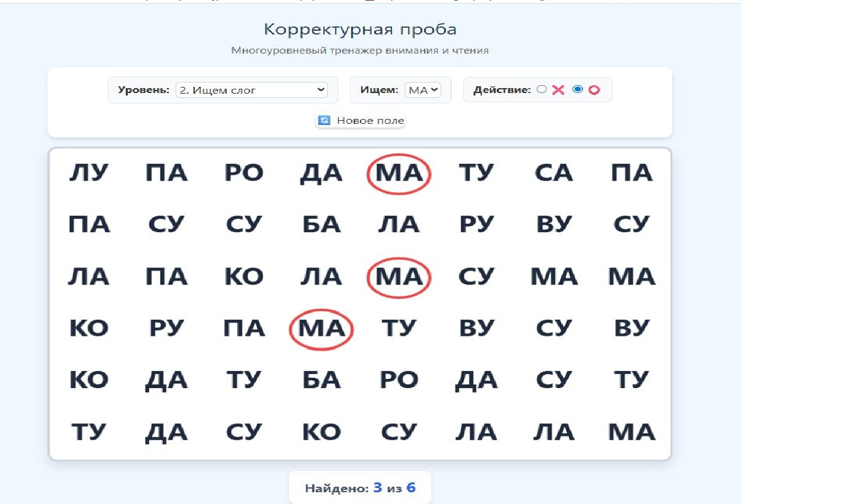Click the red cross action icon
Screen dimensions: 864x504
pos(558,90)
